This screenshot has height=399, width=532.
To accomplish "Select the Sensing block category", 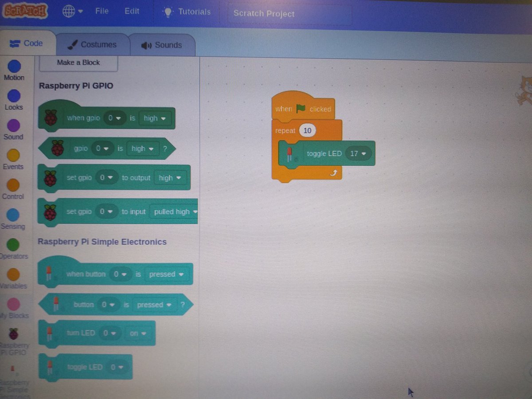I will [13, 217].
